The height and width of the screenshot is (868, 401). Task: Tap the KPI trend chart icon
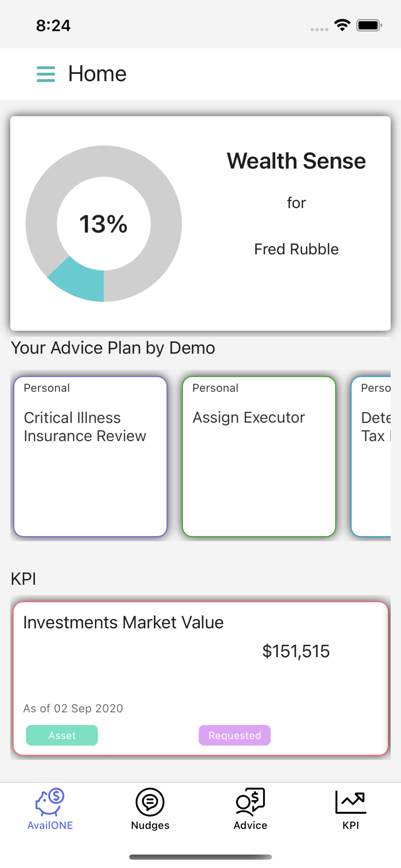coord(350,802)
